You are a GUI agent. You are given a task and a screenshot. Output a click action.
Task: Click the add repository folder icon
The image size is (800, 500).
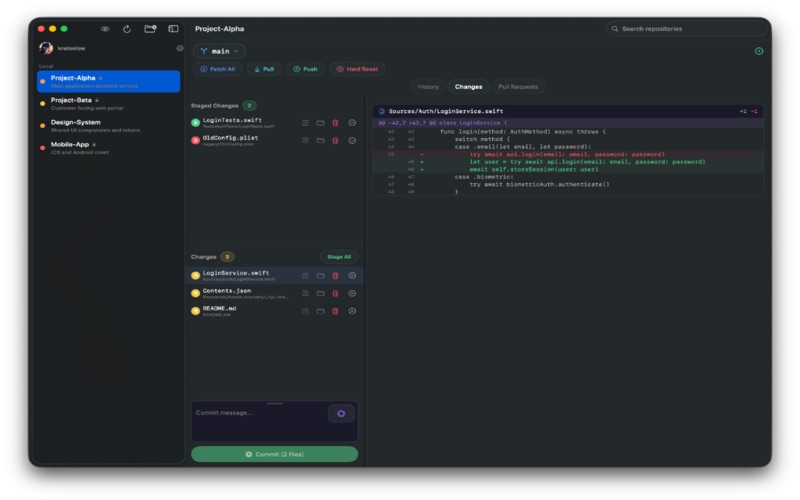click(x=150, y=29)
